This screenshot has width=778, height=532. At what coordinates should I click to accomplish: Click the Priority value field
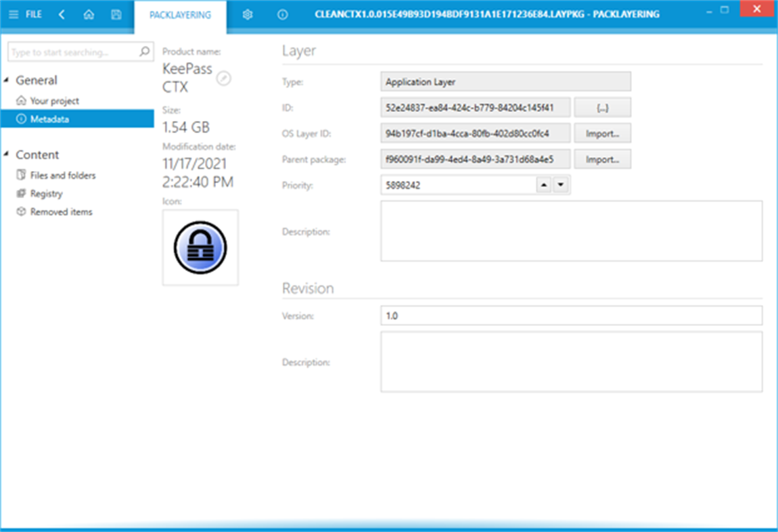pos(459,185)
